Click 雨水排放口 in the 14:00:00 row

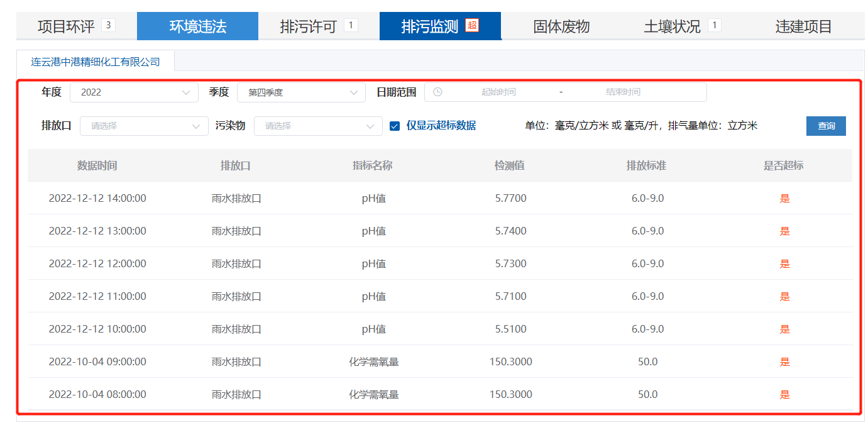tap(236, 199)
